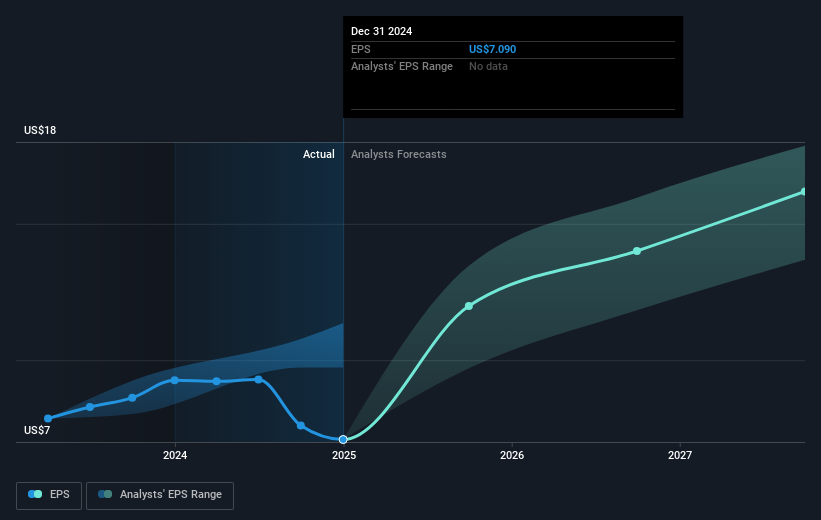
Task: Click the 2027 x-axis label
Action: tap(680, 456)
